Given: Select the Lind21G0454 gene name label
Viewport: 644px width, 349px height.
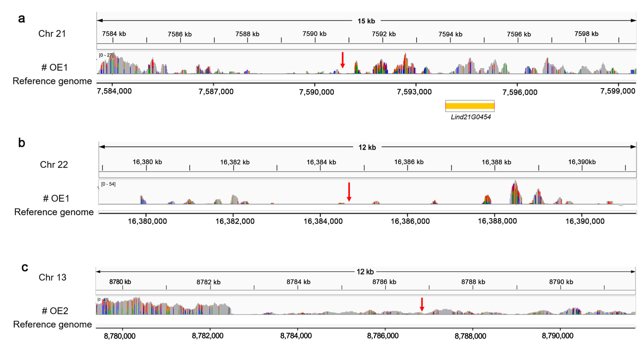Looking at the screenshot, I should 471,117.
